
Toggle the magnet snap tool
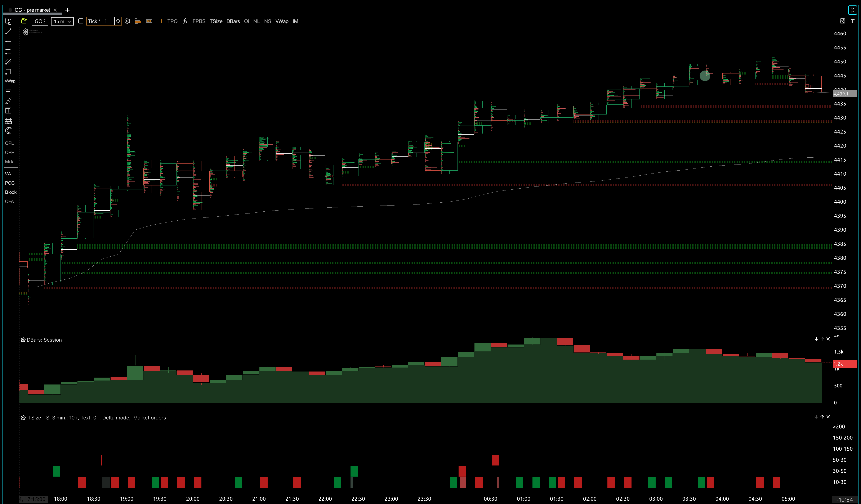click(x=9, y=131)
